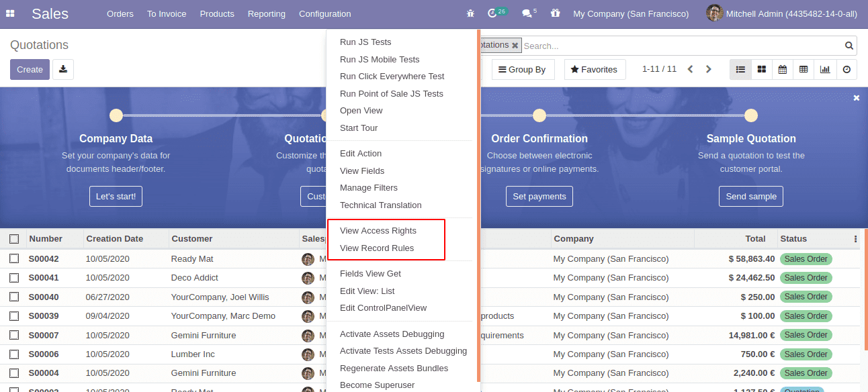The image size is (868, 392).
Task: Open the apps grid home menu
Action: click(x=11, y=13)
